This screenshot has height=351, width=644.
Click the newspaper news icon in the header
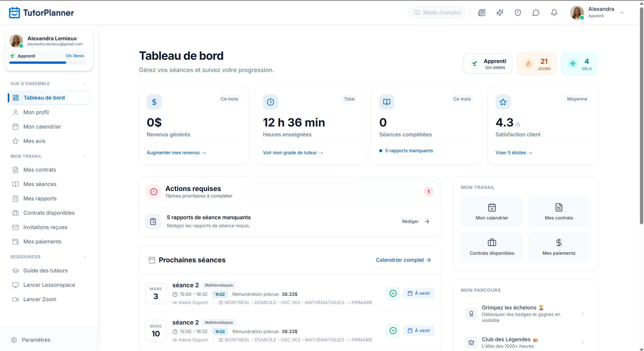point(481,12)
